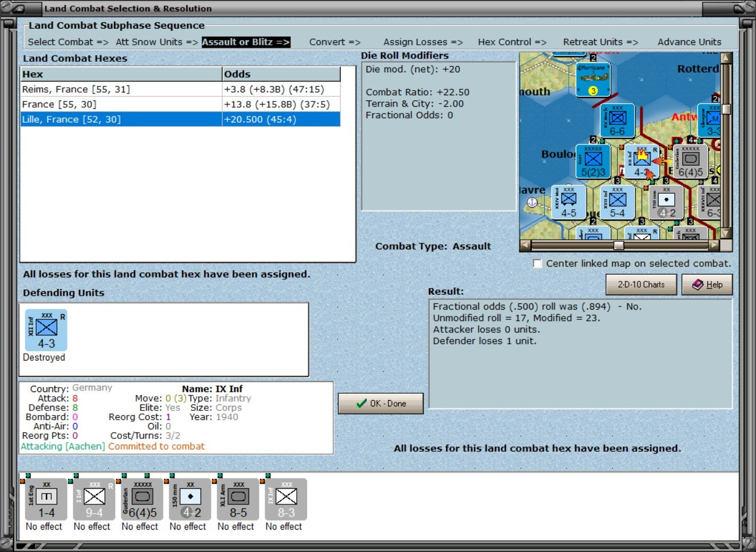Click the map's horizontal scrollbar thumb

click(x=619, y=245)
